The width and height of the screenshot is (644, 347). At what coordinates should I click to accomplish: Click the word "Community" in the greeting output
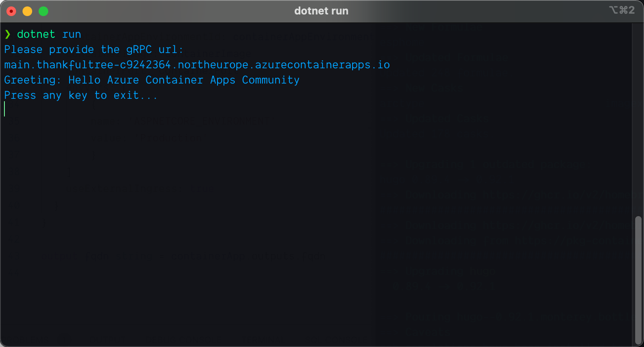(271, 80)
